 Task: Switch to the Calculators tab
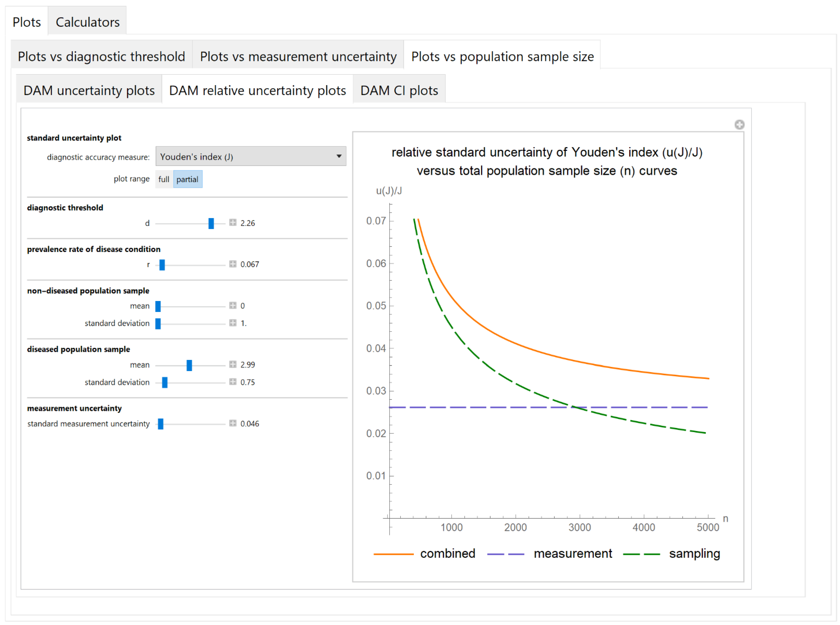[87, 22]
